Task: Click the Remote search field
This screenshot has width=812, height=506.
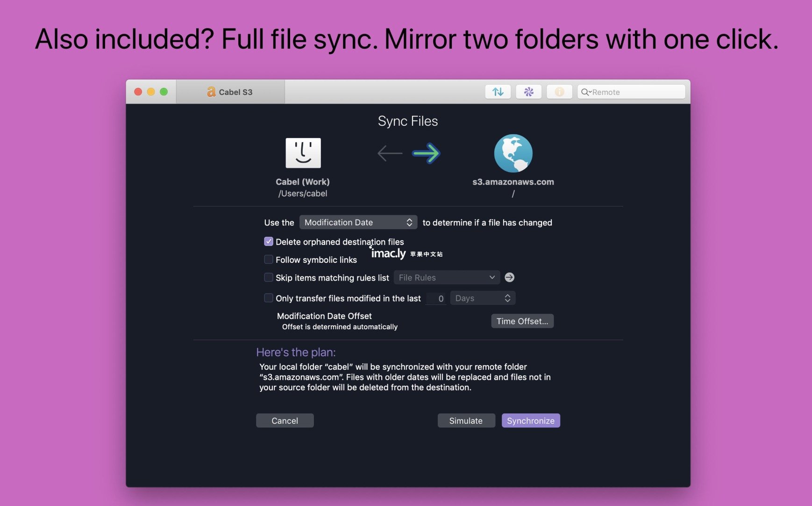Action: coord(631,92)
